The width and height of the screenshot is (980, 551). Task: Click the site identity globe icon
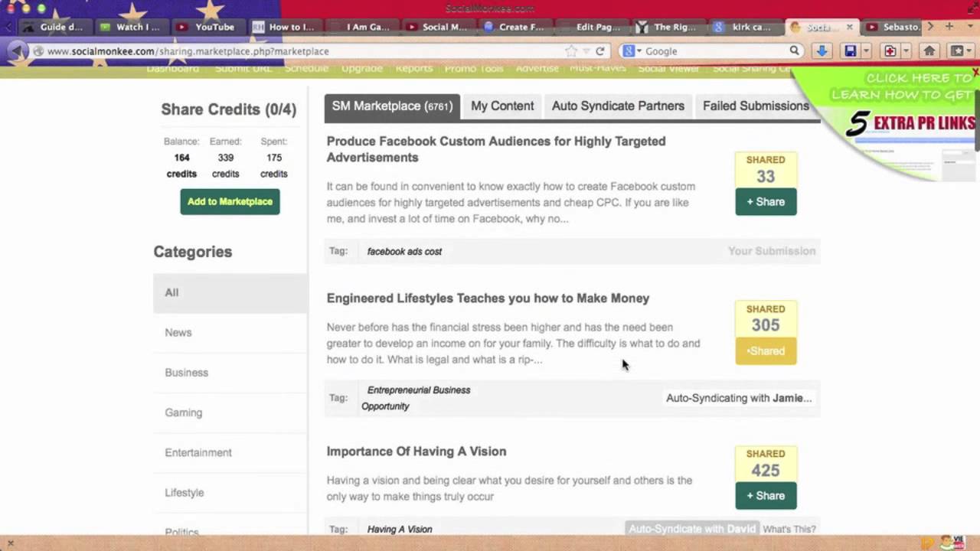coord(38,51)
